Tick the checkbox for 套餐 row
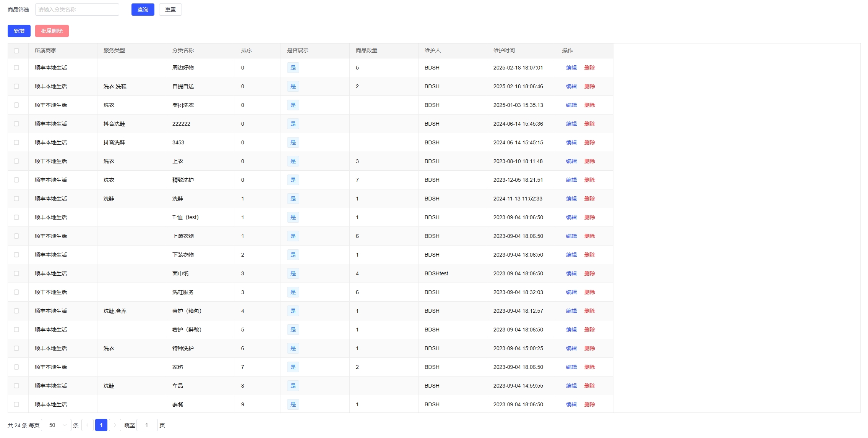 (16, 404)
